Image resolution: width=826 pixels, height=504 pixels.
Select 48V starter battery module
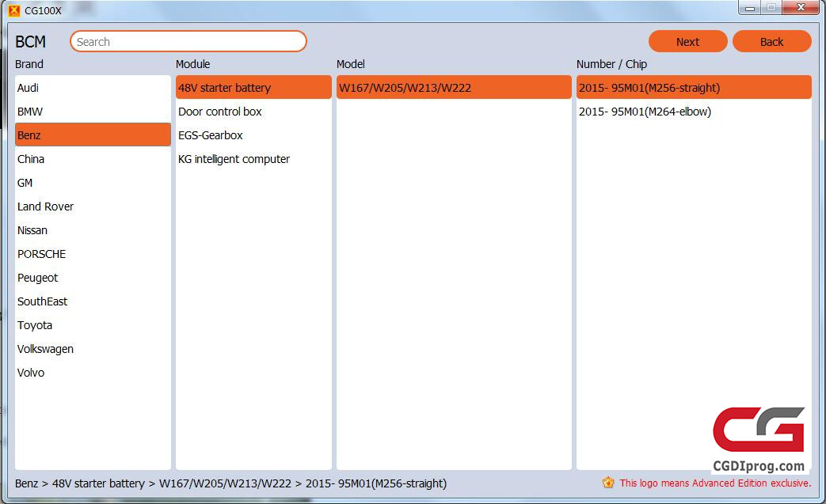[253, 87]
